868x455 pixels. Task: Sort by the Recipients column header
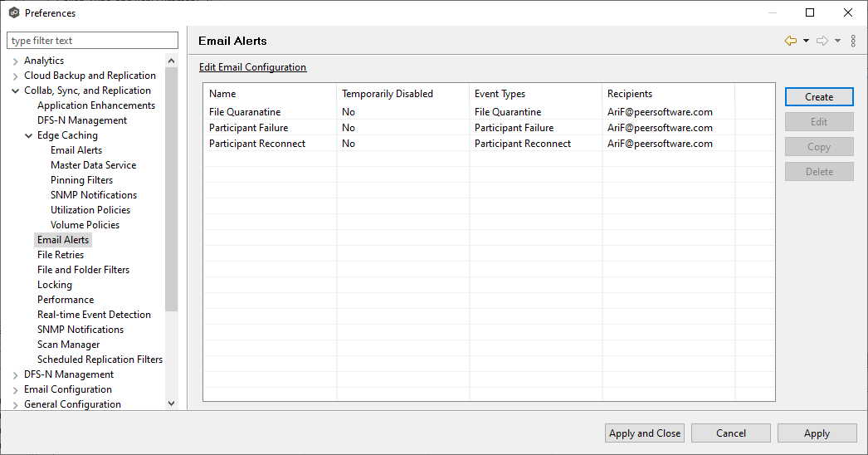point(630,94)
